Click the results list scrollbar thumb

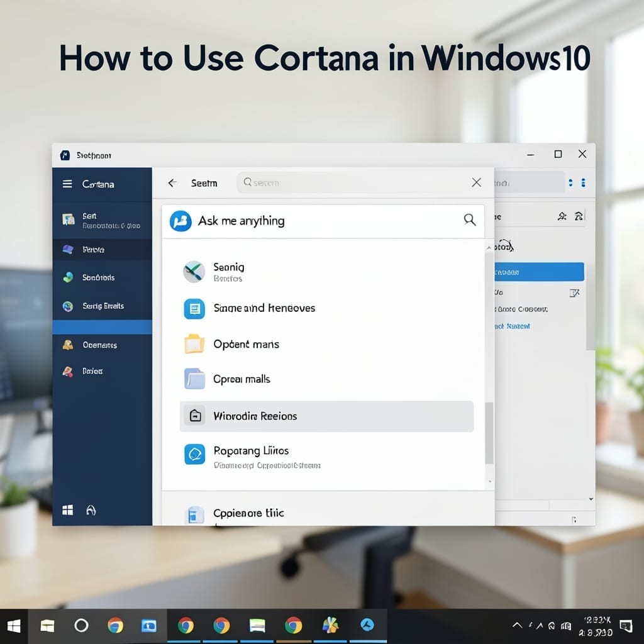point(489,433)
